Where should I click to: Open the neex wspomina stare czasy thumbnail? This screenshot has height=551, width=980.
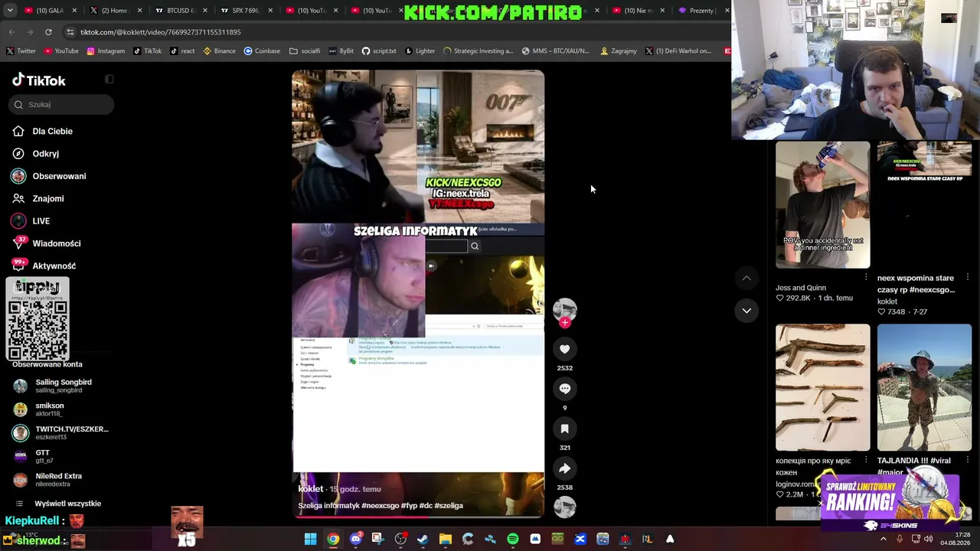tap(924, 205)
